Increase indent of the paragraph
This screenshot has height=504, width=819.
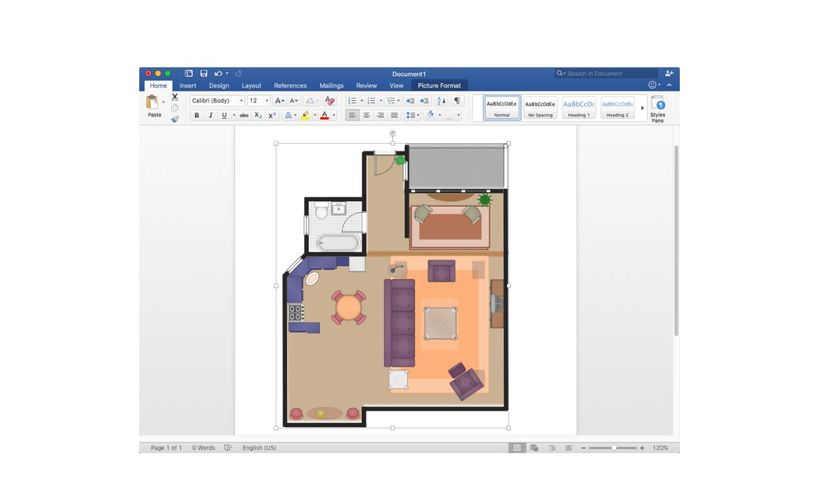(425, 101)
